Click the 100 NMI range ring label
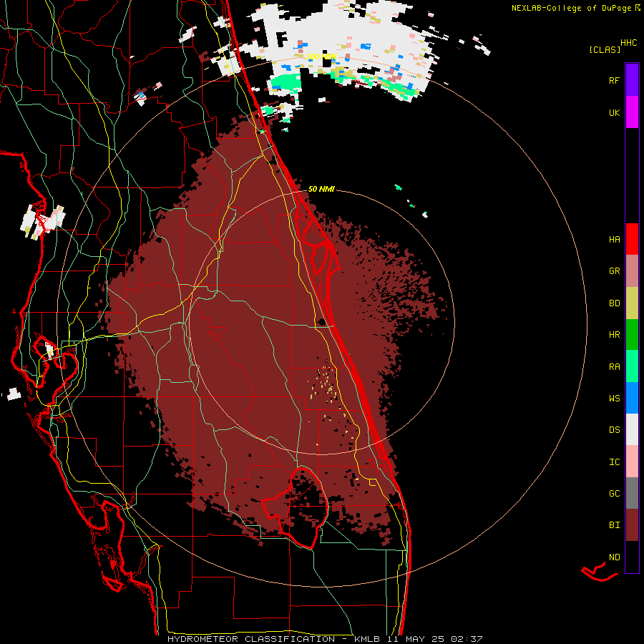Image resolution: width=644 pixels, height=644 pixels. tap(321, 57)
